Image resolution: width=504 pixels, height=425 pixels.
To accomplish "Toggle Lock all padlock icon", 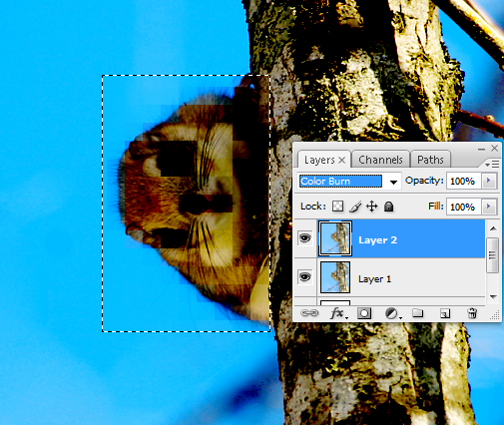I will (x=388, y=207).
